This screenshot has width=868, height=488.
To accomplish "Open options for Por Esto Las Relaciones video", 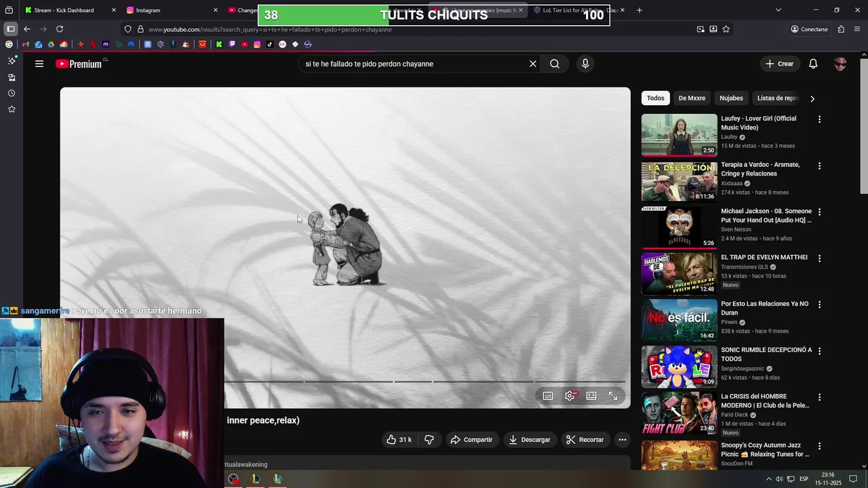I will click(819, 305).
